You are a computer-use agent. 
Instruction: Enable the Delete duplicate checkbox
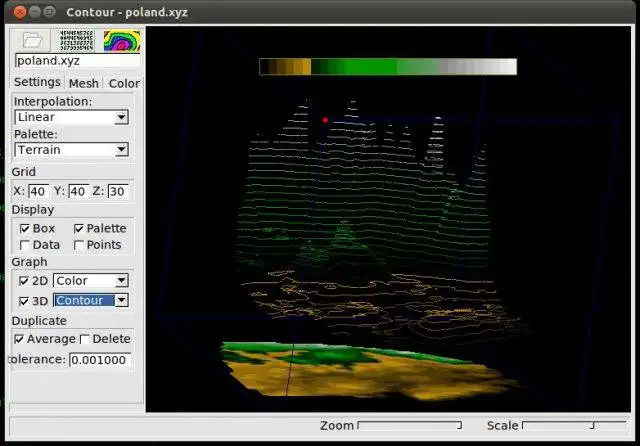click(84, 339)
